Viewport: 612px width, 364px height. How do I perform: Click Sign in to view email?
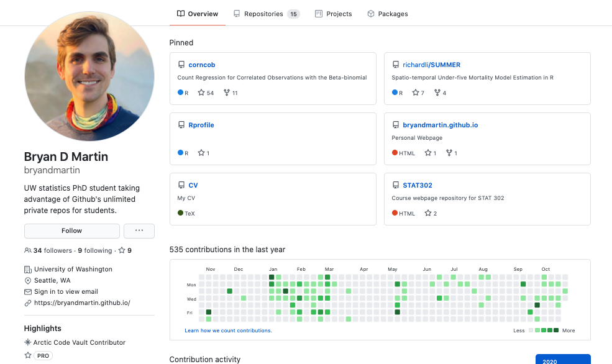pyautogui.click(x=66, y=292)
